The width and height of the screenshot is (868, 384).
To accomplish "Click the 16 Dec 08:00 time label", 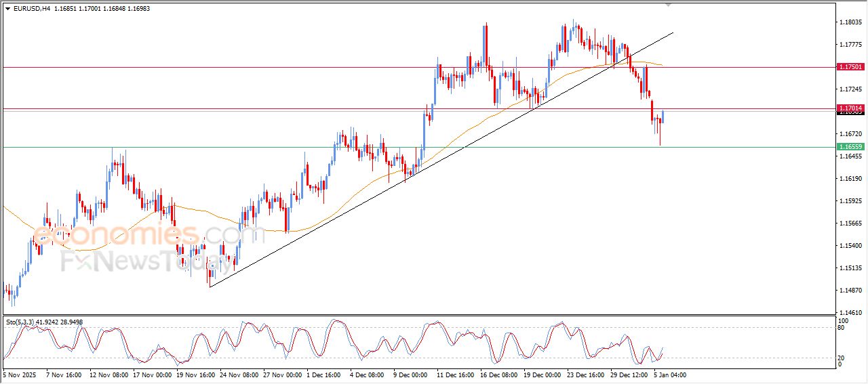I will click(x=500, y=374).
